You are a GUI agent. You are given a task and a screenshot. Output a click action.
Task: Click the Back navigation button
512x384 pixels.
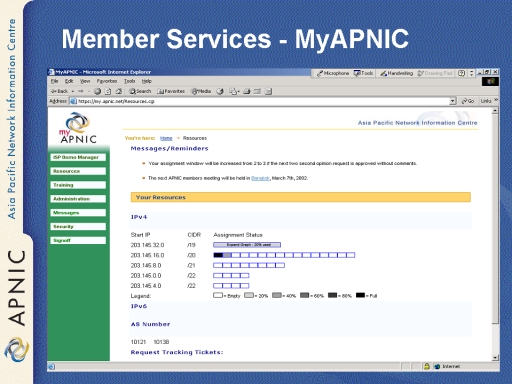point(59,91)
